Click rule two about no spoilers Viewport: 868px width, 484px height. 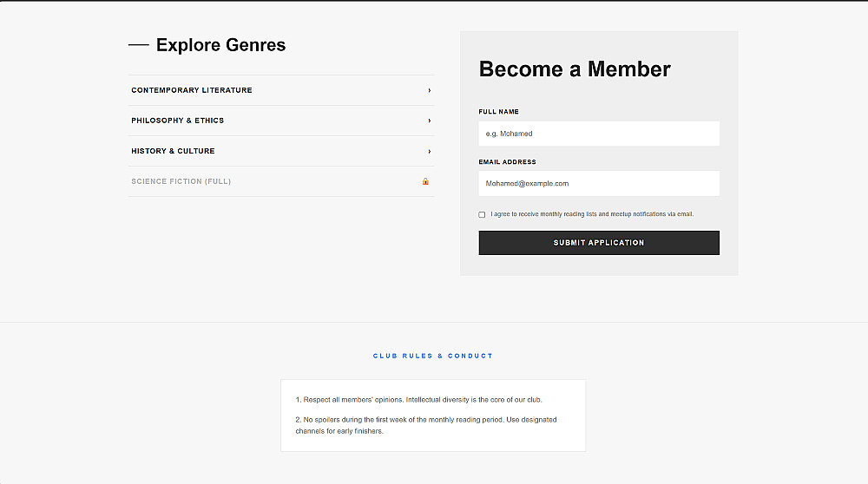[426, 425]
